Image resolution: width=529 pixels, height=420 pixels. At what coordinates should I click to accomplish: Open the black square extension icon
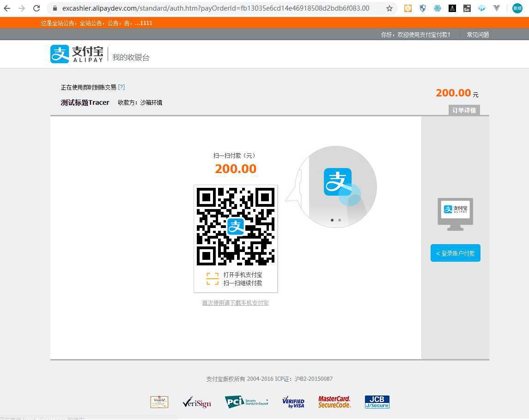point(452,8)
